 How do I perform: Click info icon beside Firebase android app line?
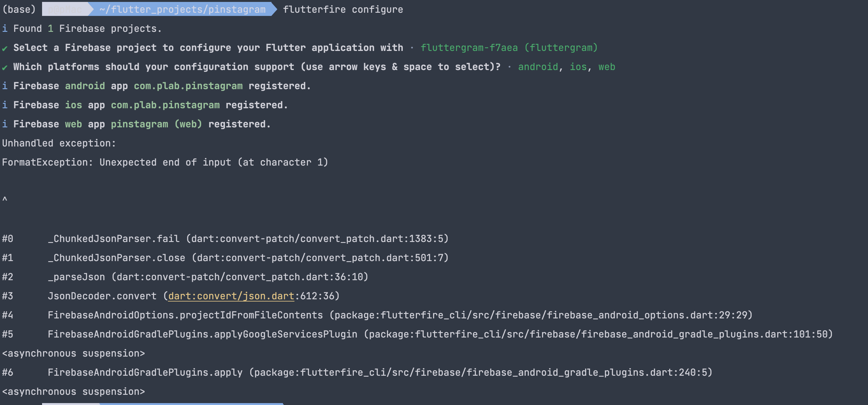click(x=5, y=86)
